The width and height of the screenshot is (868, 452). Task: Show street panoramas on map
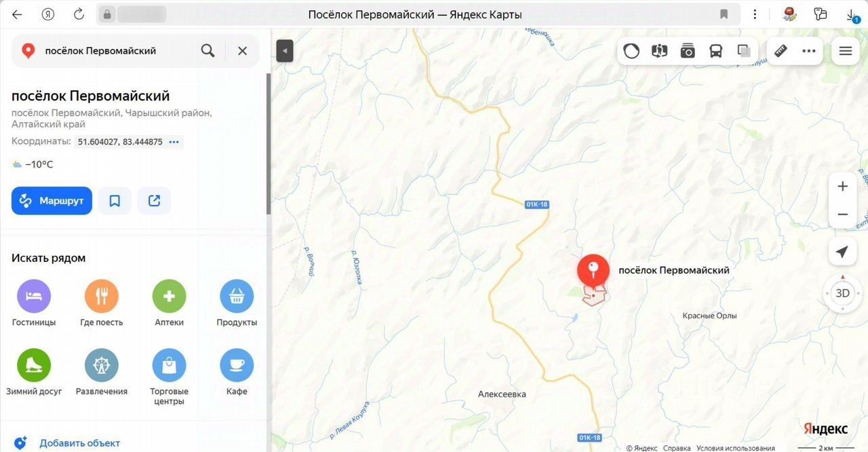pos(659,51)
